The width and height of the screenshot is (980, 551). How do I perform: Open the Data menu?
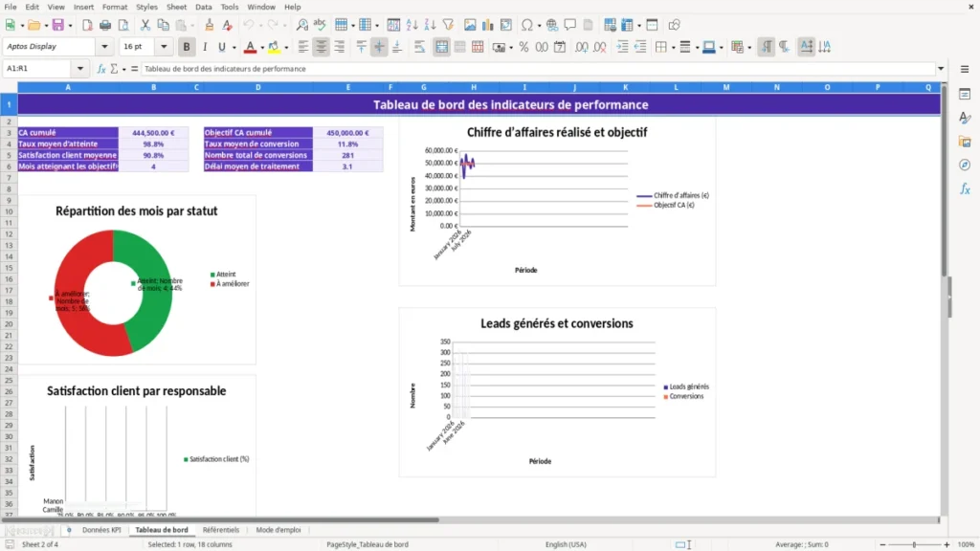[x=203, y=7]
